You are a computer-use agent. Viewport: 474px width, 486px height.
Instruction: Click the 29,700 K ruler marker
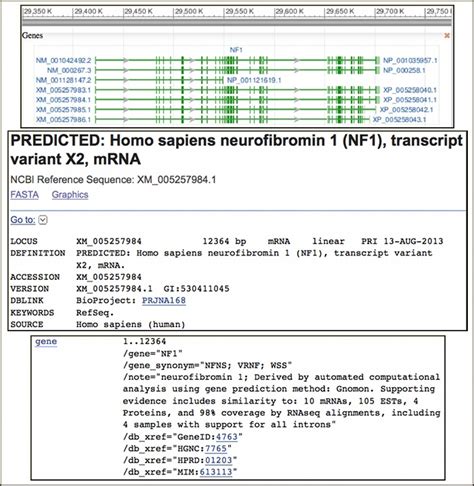point(390,12)
